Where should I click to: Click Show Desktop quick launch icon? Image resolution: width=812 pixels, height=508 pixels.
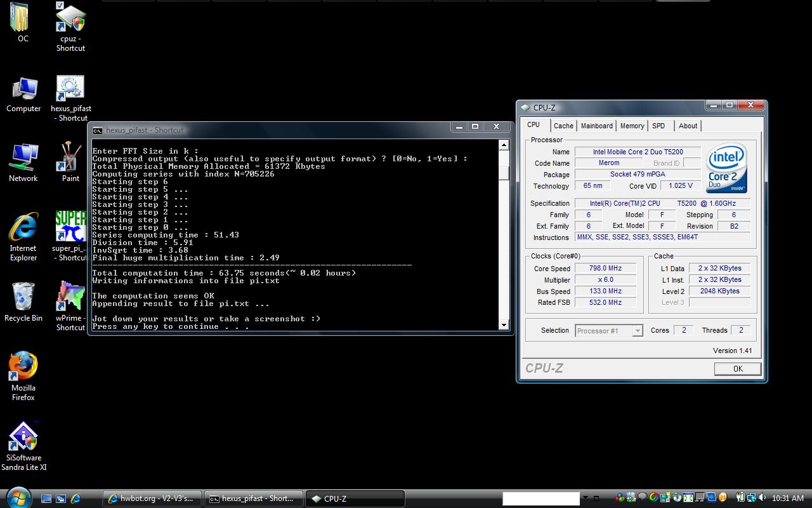46,499
